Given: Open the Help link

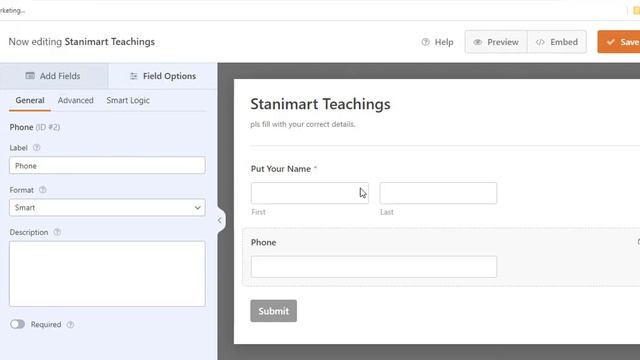Looking at the screenshot, I should [x=437, y=42].
